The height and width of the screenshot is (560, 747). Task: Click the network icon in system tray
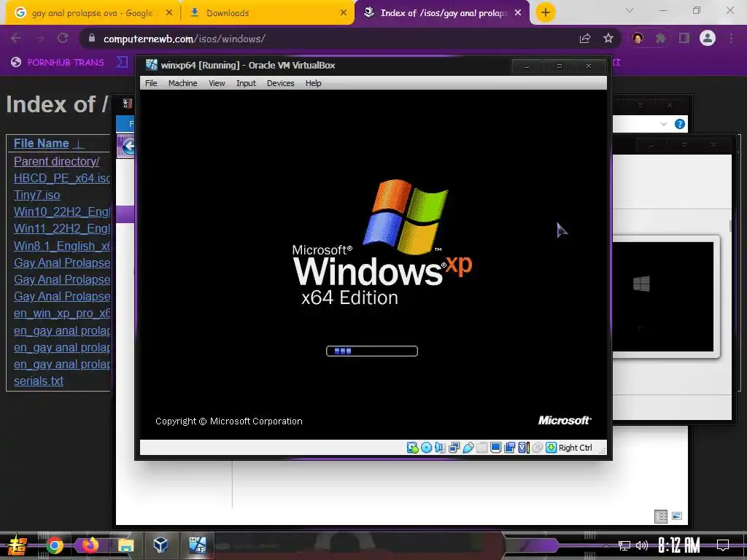click(x=624, y=545)
